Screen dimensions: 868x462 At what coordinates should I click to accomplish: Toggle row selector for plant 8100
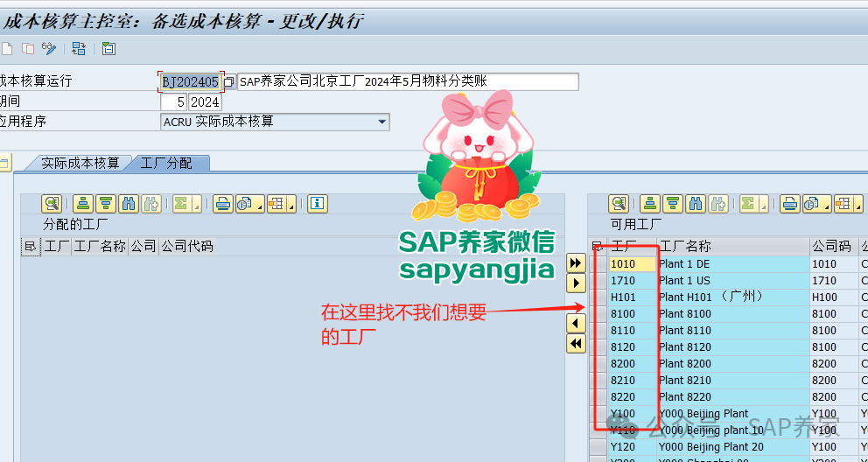(x=598, y=314)
